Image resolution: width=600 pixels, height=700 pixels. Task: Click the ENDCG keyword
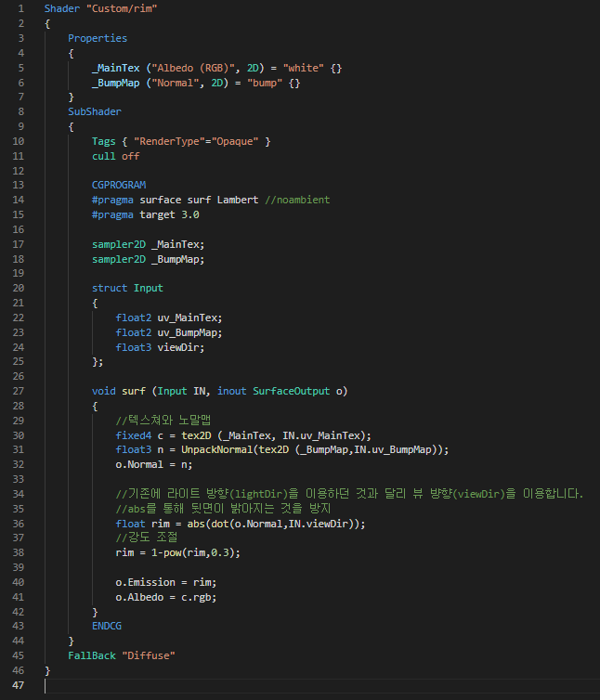[x=107, y=626]
